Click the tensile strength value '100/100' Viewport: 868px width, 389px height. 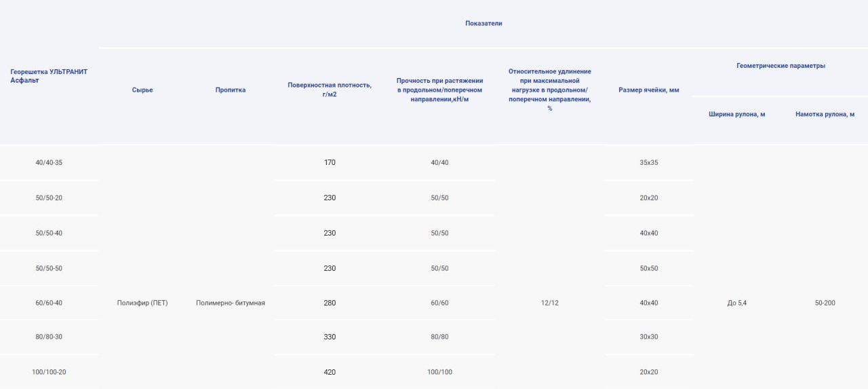click(x=439, y=372)
